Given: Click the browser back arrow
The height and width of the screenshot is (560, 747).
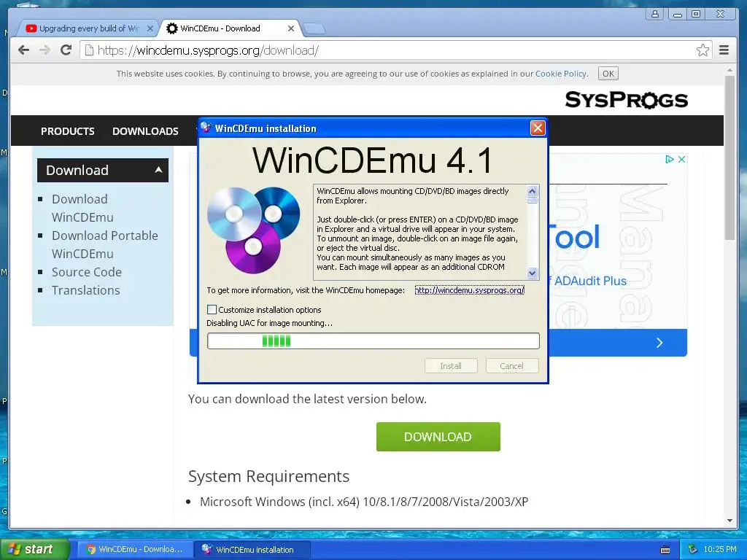Looking at the screenshot, I should (x=23, y=50).
